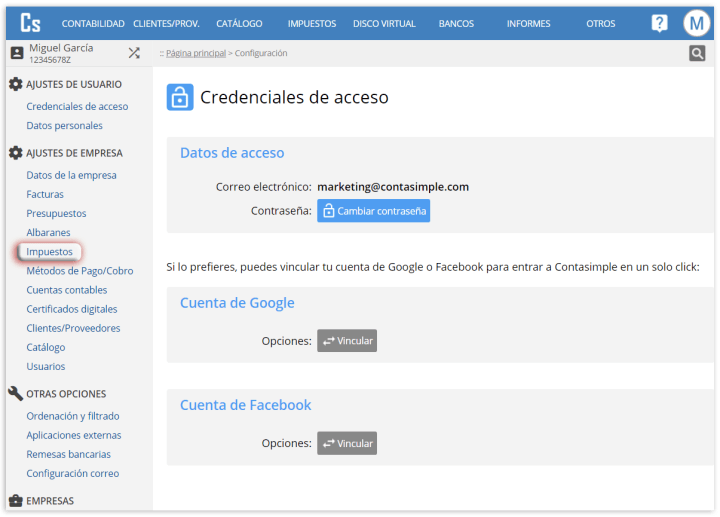Viewport: 720px width, 517px height.
Task: Open Datos personales in sidebar
Action: (64, 126)
